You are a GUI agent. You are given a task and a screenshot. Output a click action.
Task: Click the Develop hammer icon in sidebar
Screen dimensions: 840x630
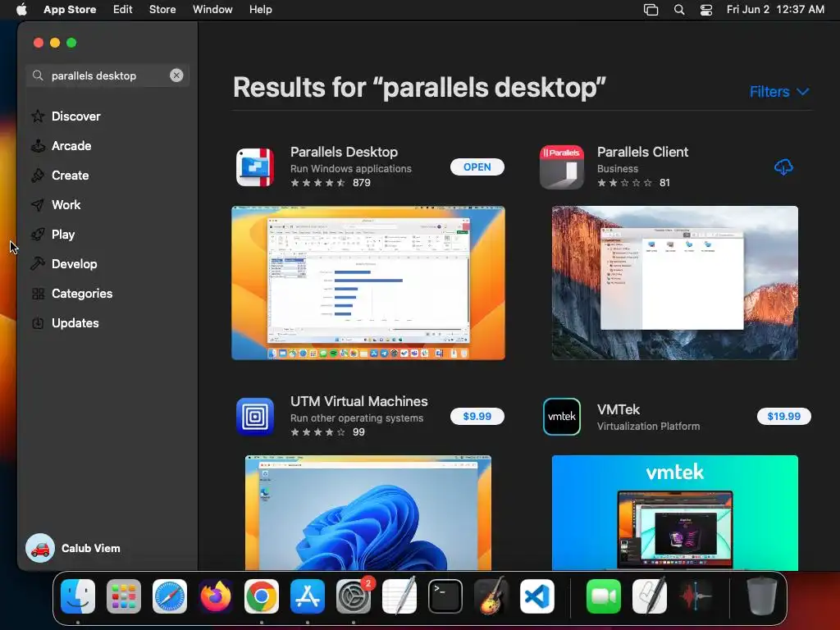[38, 263]
